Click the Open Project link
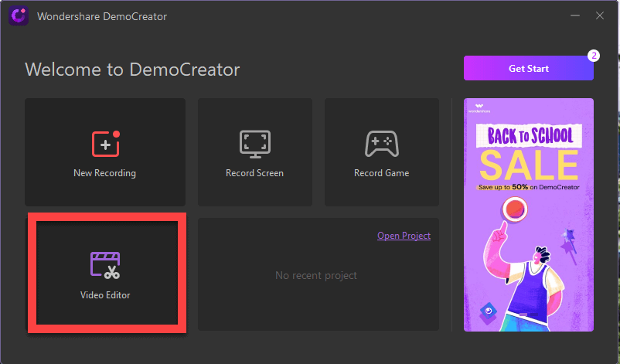The image size is (620, 364). (x=404, y=236)
